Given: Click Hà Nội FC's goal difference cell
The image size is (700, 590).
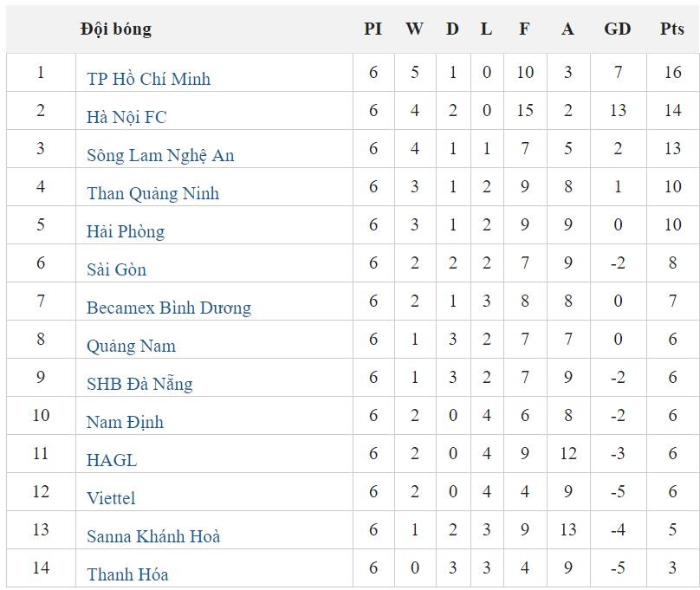Looking at the screenshot, I should point(617,111).
